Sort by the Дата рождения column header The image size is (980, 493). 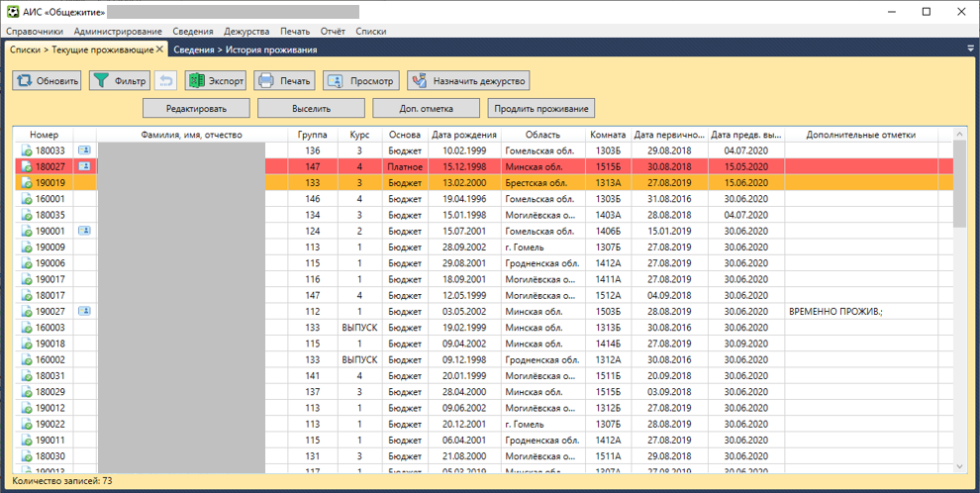pos(464,135)
